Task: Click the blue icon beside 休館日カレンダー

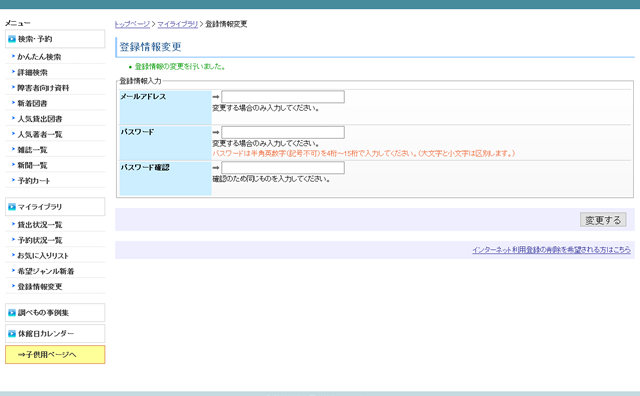Action: pos(12,334)
